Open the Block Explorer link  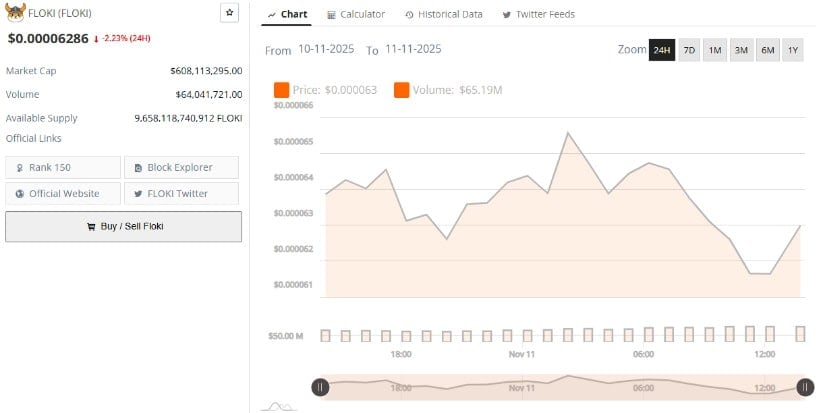(x=181, y=167)
